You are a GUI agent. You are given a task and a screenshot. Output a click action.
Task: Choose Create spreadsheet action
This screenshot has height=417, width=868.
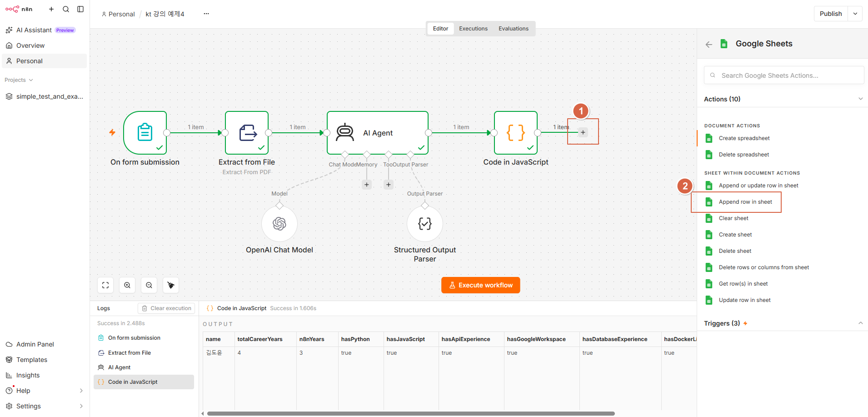(744, 138)
